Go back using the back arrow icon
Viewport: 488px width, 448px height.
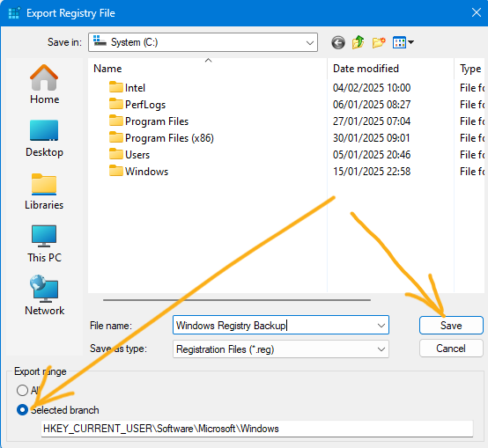click(x=338, y=42)
